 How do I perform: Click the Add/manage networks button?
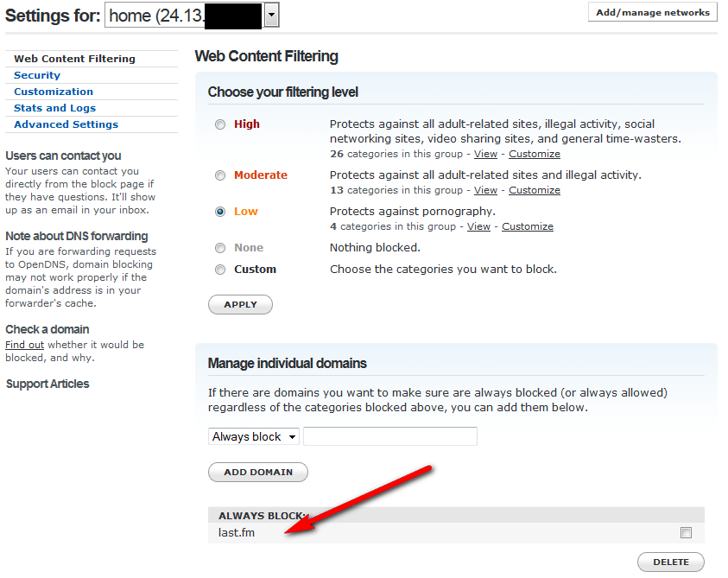[x=652, y=12]
